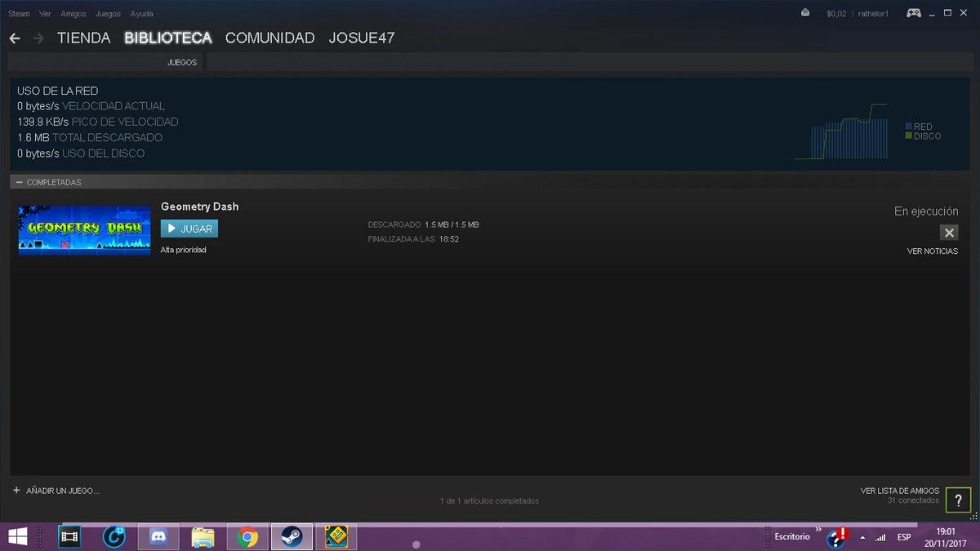Open the taskbar clock and date

(945, 537)
